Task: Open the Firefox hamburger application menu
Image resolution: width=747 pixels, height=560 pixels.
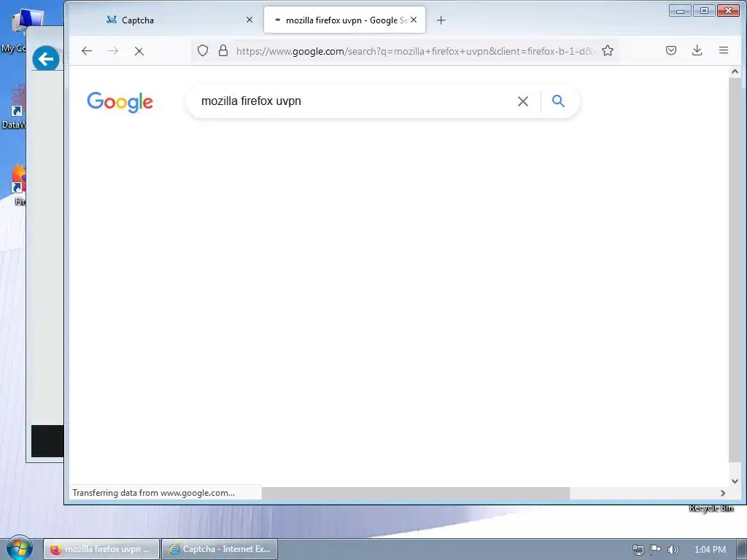Action: coord(723,50)
